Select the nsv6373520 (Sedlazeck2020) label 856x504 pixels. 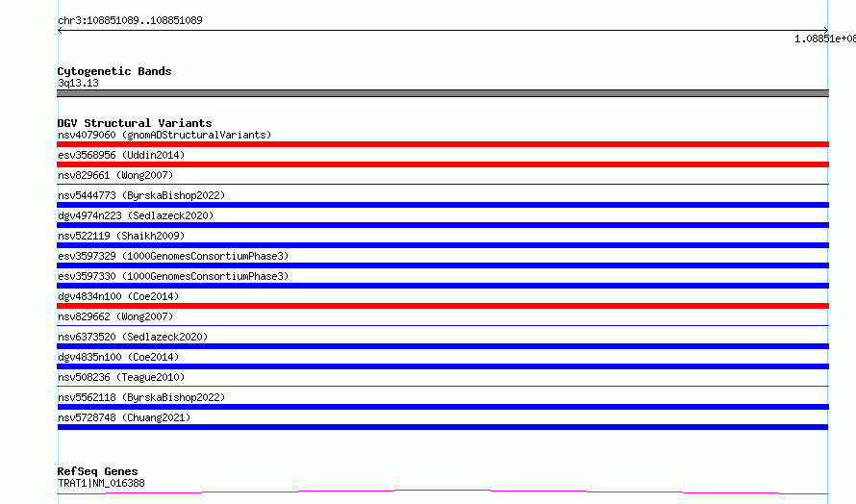(133, 337)
